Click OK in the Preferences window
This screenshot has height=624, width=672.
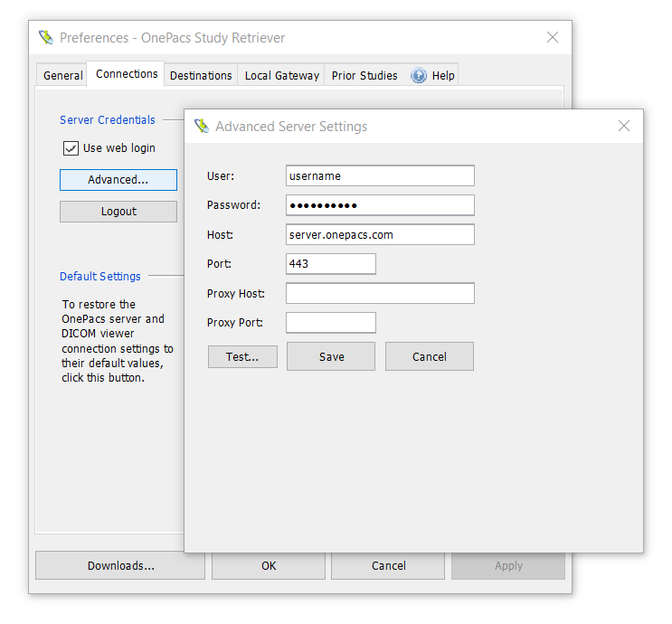[269, 566]
